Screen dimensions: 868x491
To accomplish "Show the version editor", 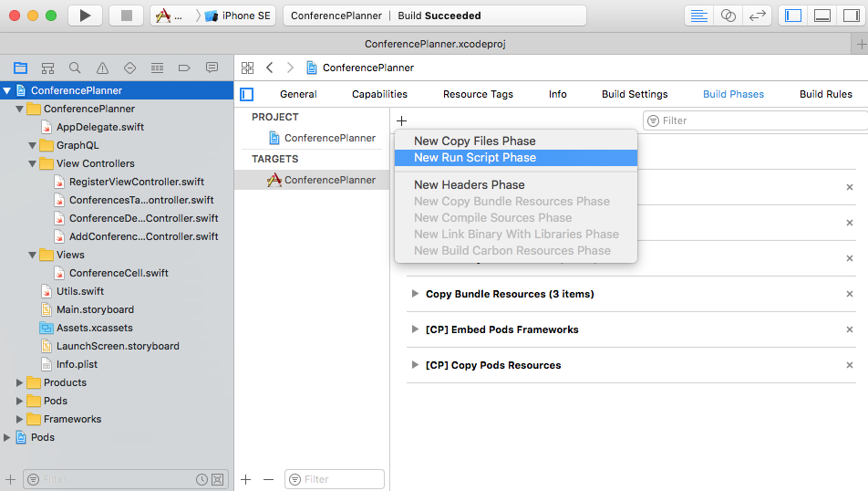I will pos(757,16).
